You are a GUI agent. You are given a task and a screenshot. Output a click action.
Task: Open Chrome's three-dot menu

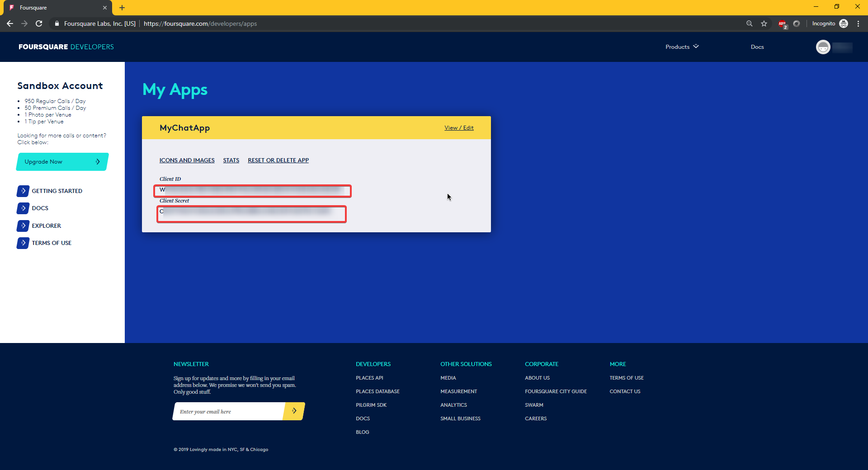(858, 23)
